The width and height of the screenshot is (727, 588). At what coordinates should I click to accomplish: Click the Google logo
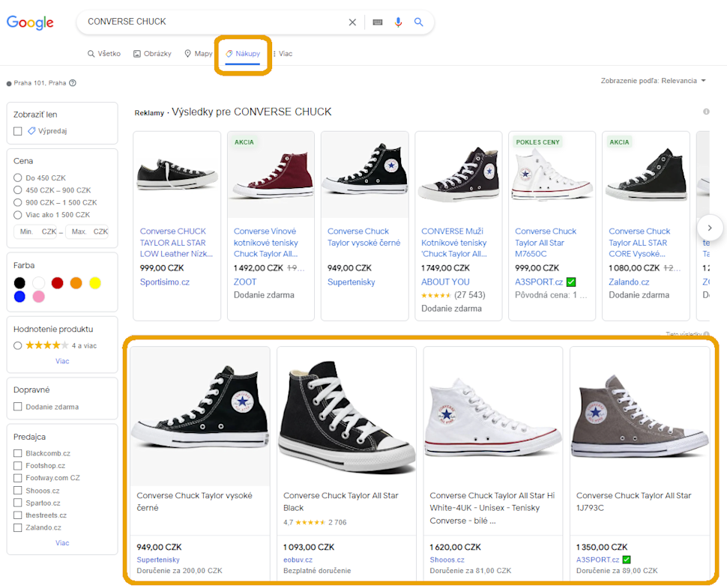[x=30, y=22]
